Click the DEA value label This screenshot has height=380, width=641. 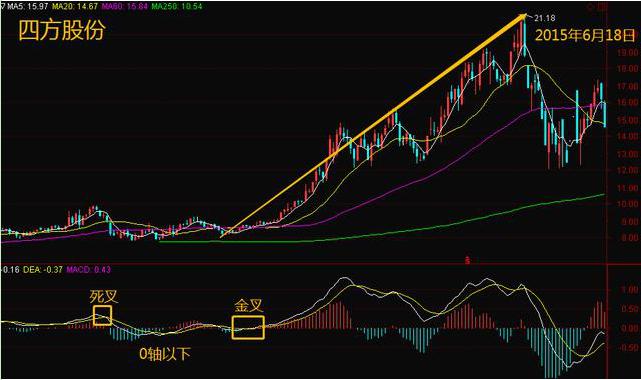pos(43,270)
